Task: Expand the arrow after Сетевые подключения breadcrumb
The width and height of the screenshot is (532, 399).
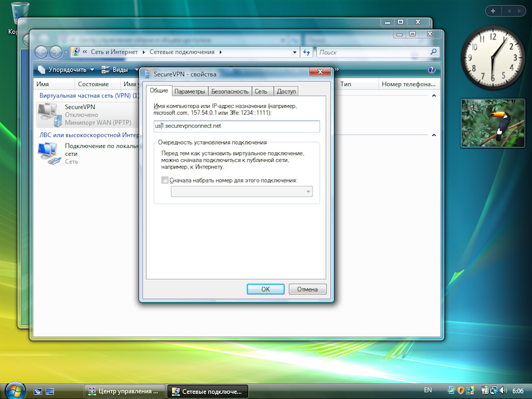Action: pos(221,52)
